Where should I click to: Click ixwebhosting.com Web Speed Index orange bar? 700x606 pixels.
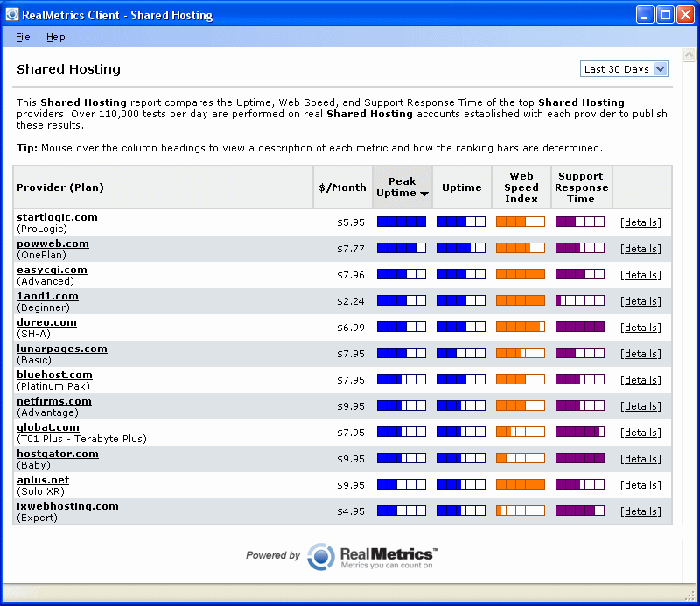click(x=521, y=511)
